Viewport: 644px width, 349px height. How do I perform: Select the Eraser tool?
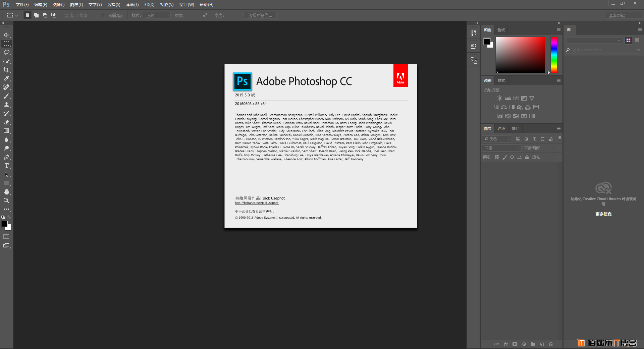click(x=6, y=122)
